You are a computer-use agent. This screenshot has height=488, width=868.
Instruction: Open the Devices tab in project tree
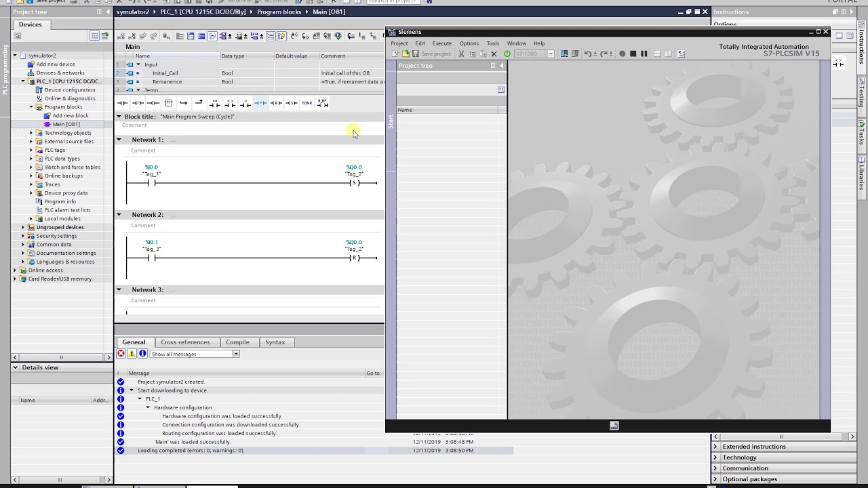(x=30, y=24)
